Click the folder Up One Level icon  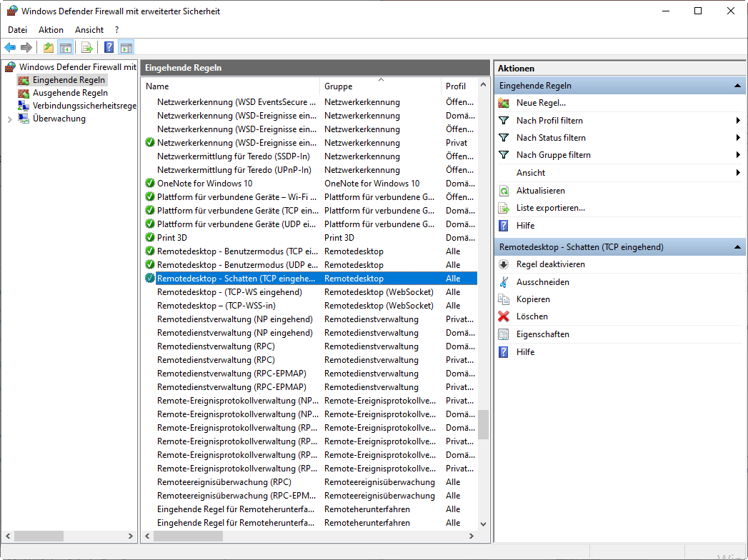point(48,48)
